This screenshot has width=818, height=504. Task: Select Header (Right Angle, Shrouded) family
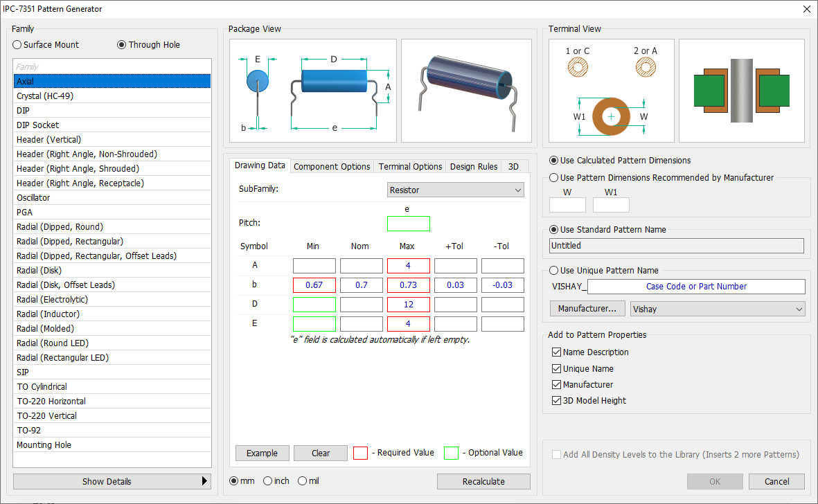pyautogui.click(x=112, y=168)
